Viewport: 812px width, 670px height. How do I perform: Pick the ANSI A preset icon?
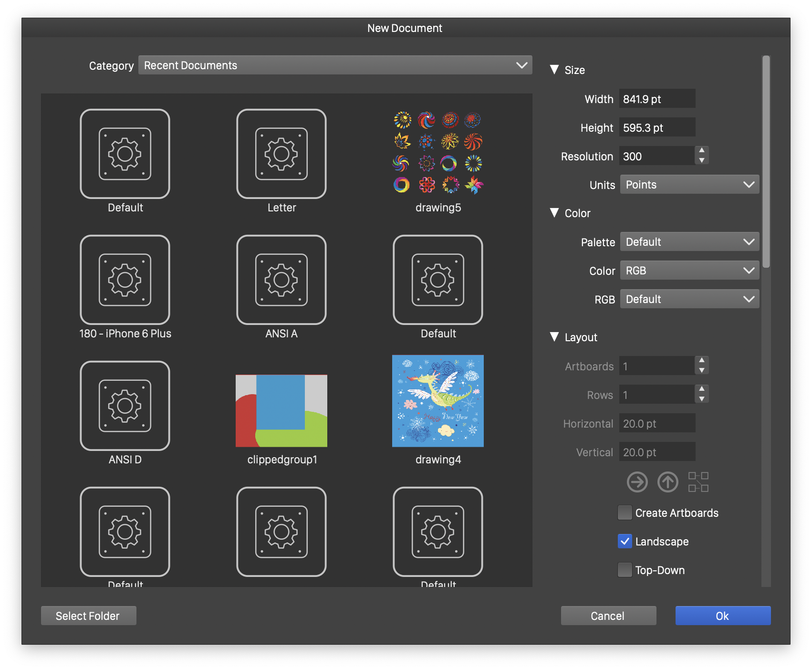click(x=281, y=280)
